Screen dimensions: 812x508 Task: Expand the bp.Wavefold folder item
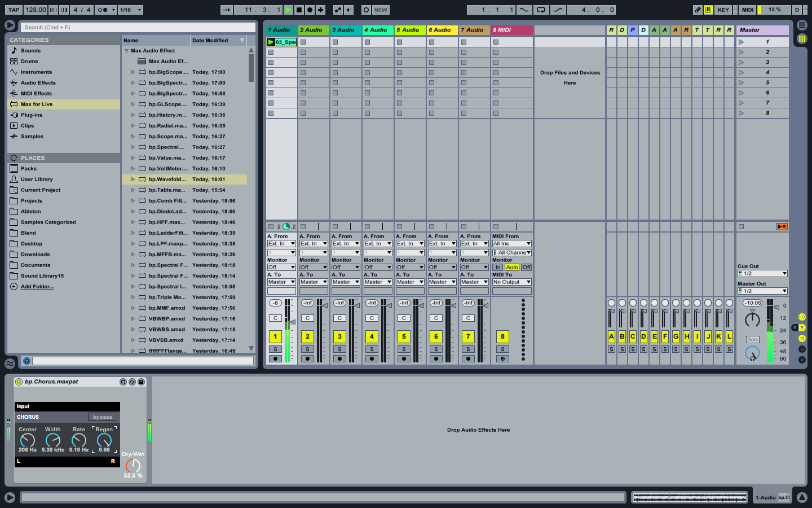[x=133, y=179]
